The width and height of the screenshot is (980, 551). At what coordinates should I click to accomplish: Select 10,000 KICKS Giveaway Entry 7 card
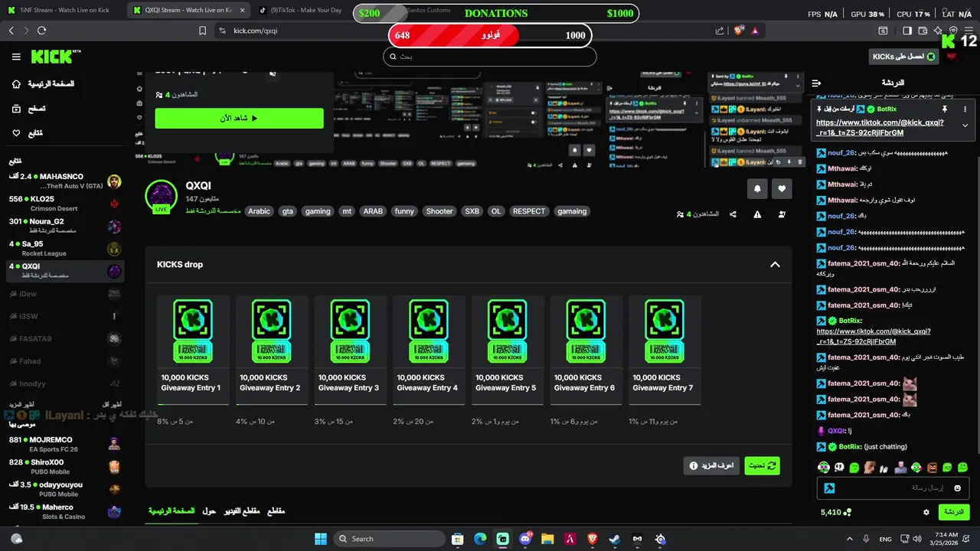tap(665, 350)
